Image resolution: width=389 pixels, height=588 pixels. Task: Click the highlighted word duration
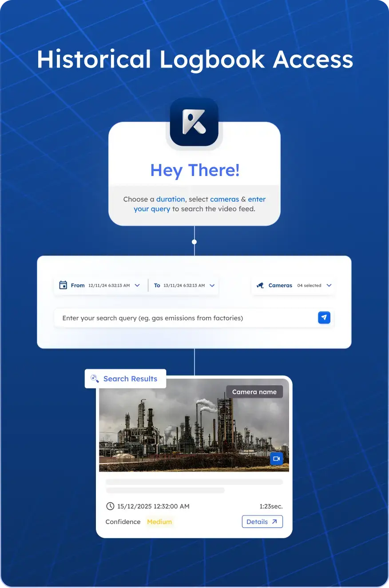click(x=171, y=199)
